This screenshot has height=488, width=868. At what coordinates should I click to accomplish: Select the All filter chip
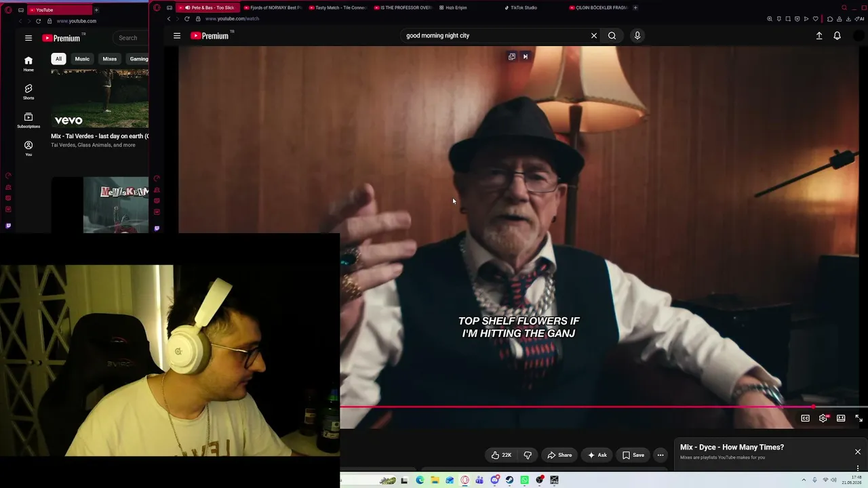point(58,59)
